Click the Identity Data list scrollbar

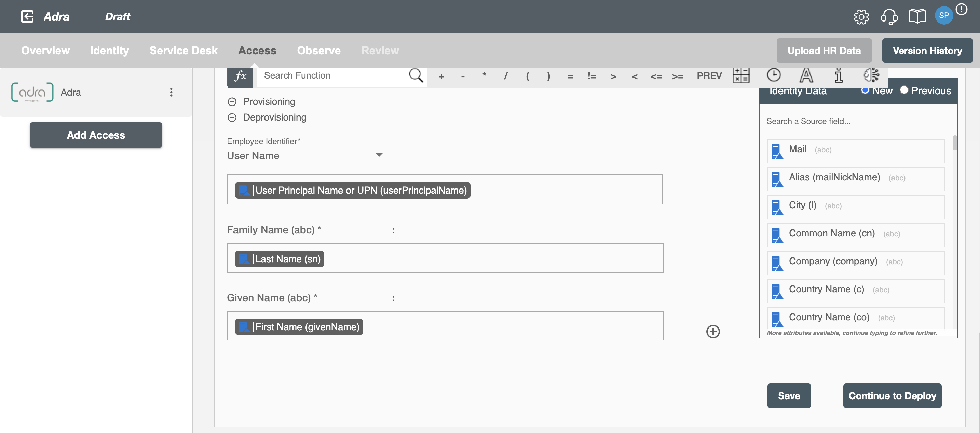[x=954, y=143]
